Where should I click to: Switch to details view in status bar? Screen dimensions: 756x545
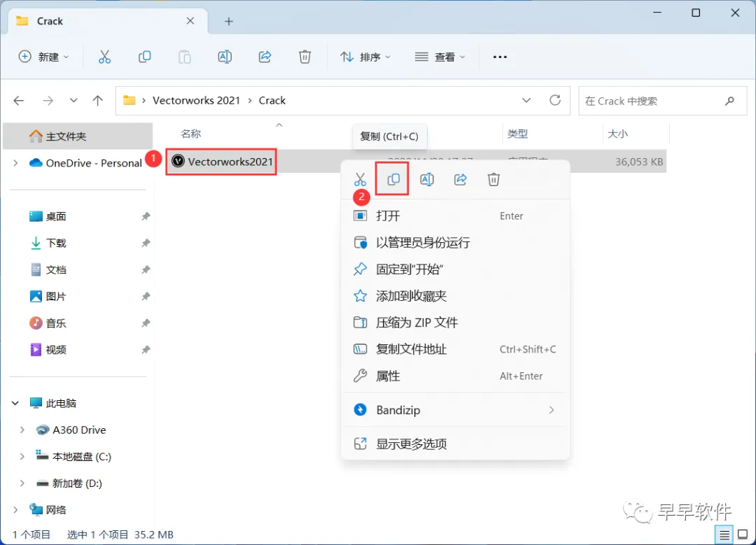[x=724, y=535]
